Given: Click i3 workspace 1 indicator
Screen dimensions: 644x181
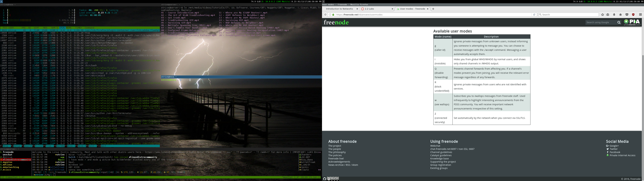Looking at the screenshot, I should (x=1, y=2).
